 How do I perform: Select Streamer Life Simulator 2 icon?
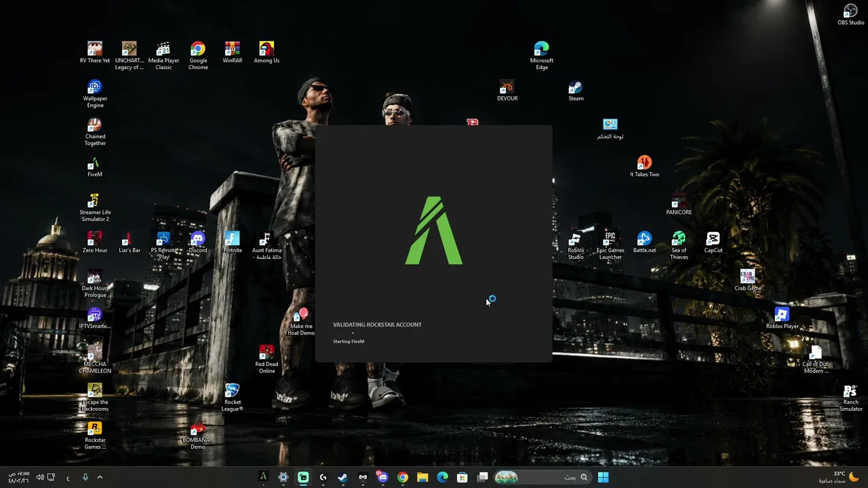tap(95, 208)
